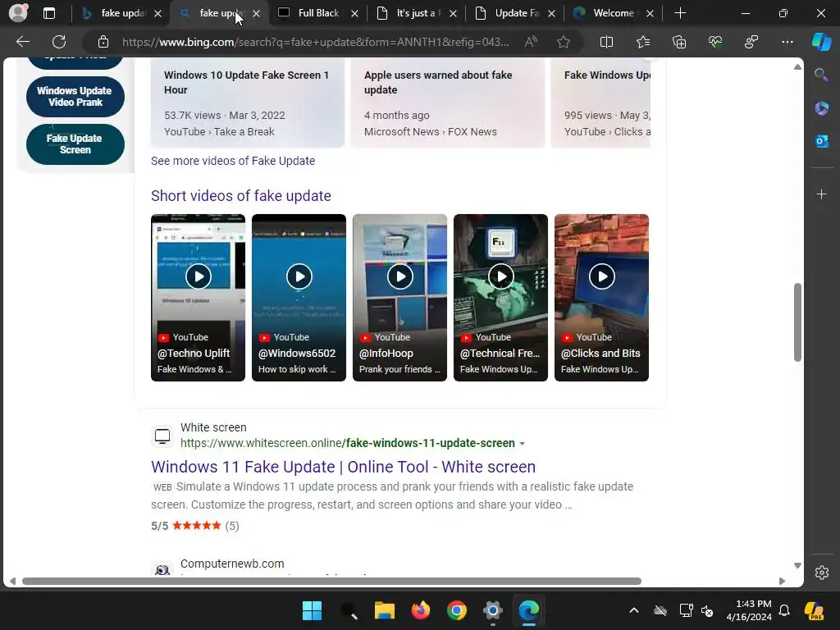The width and height of the screenshot is (840, 630).
Task: Open 'See more videos of Fake Update'
Action: coord(233,161)
